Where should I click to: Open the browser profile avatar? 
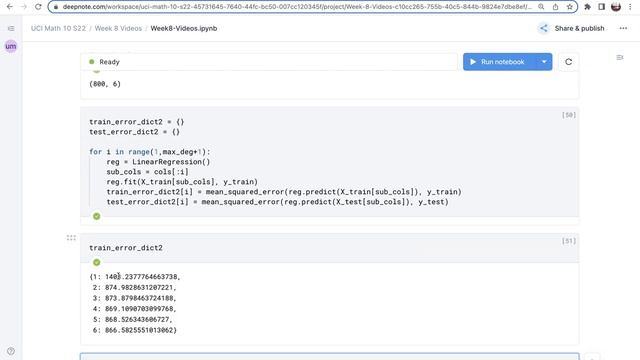click(616, 7)
